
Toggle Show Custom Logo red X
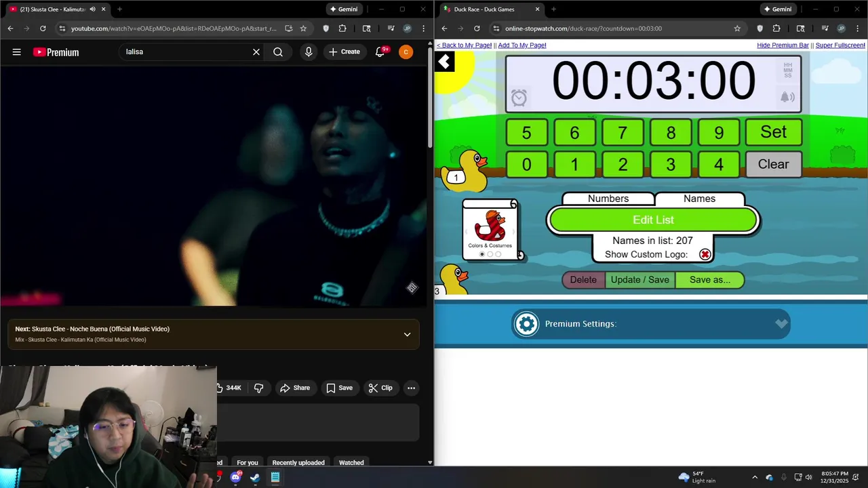(705, 254)
